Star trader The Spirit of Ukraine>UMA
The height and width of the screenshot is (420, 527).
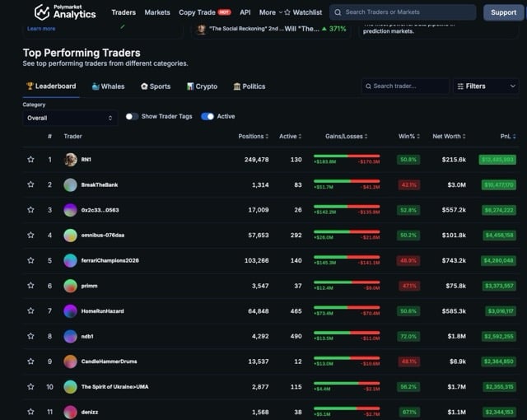(x=30, y=387)
